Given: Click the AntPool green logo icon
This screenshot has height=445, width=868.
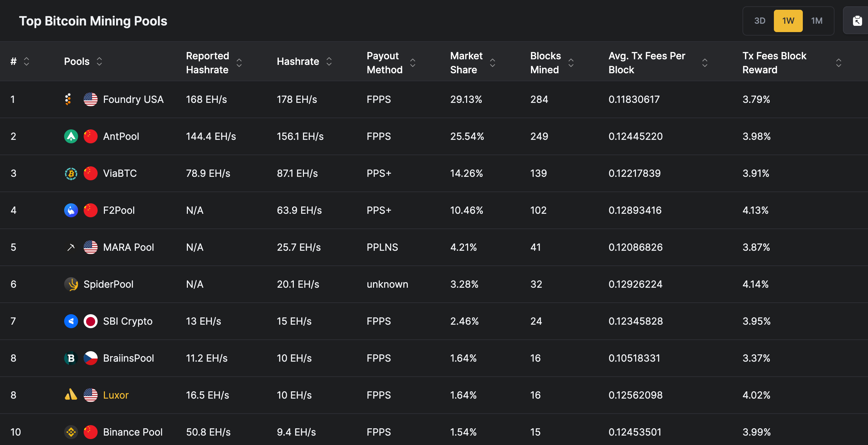Looking at the screenshot, I should click(x=71, y=136).
